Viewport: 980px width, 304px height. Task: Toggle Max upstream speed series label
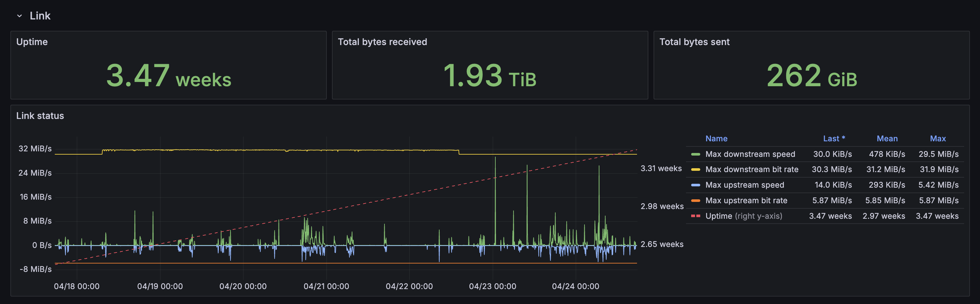coord(745,185)
